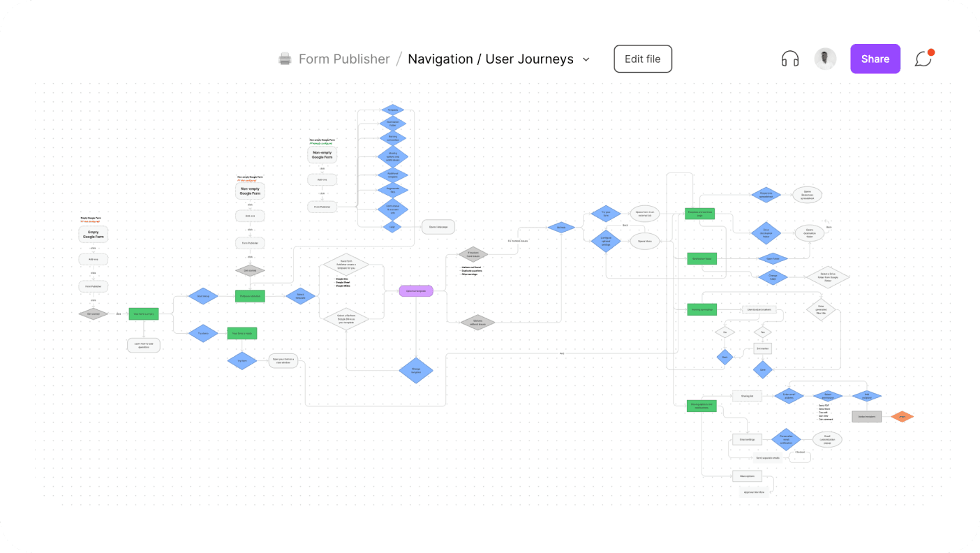
Task: Open the Form Publisher breadcrumb
Action: coord(343,59)
